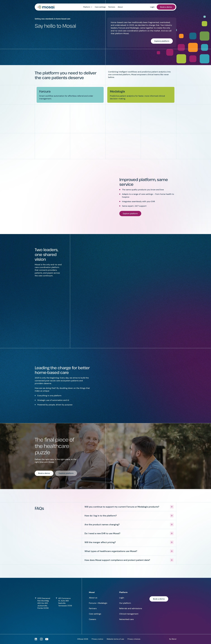This screenshot has width=211, height=644.
Task: Expand 'Are the product names changing?' FAQ
Action: (129, 524)
